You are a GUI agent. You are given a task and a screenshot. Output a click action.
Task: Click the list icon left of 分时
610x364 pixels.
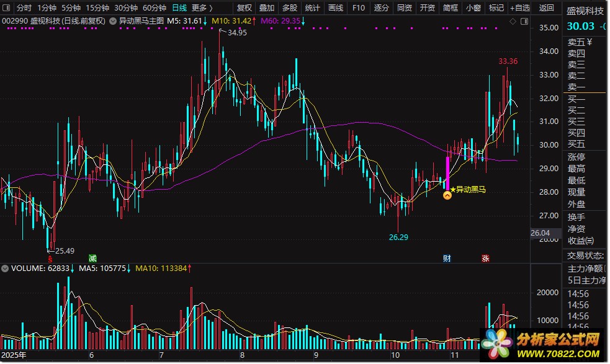(x=7, y=8)
